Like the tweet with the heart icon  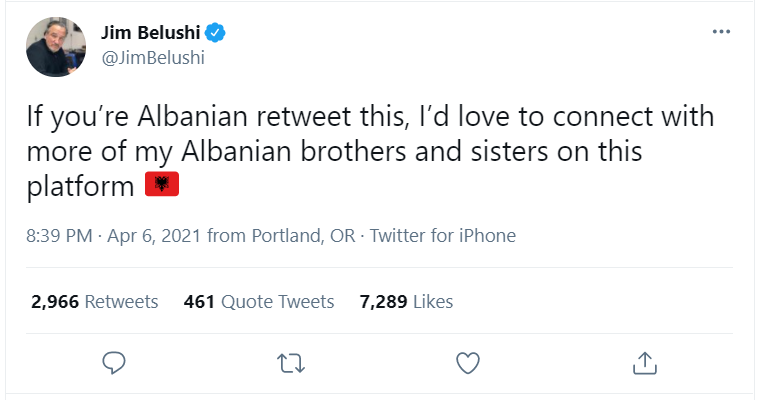tap(467, 361)
